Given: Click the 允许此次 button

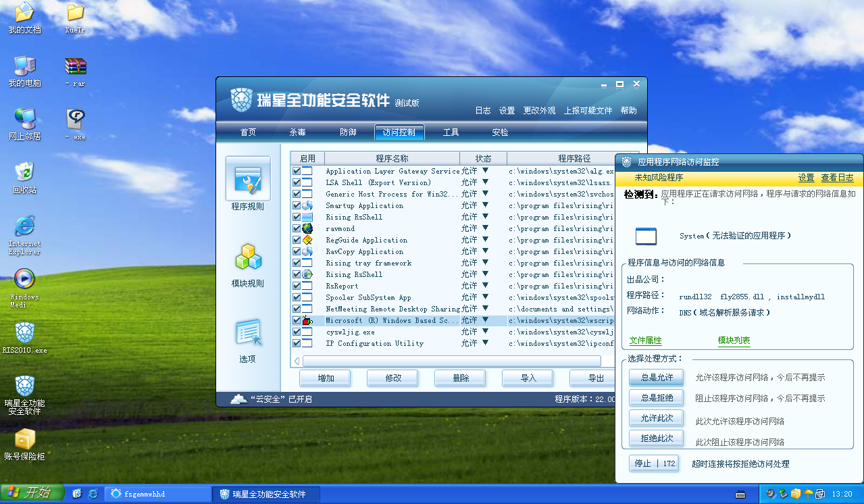Looking at the screenshot, I should point(656,418).
